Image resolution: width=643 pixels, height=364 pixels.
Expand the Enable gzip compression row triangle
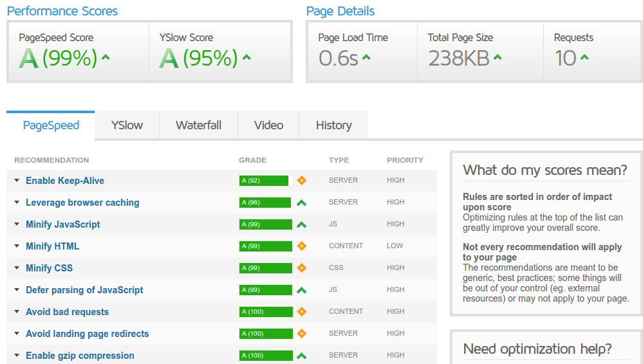click(17, 356)
